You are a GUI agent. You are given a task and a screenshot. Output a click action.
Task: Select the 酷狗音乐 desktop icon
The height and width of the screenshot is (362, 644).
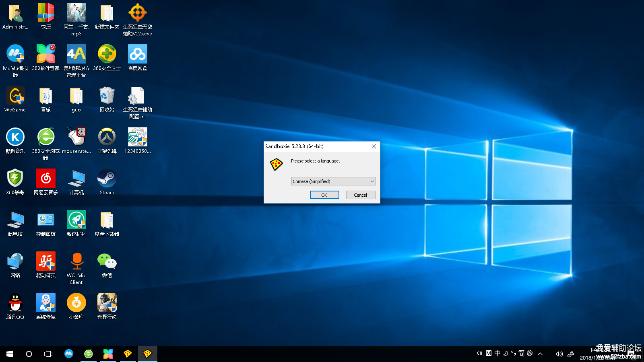15,137
